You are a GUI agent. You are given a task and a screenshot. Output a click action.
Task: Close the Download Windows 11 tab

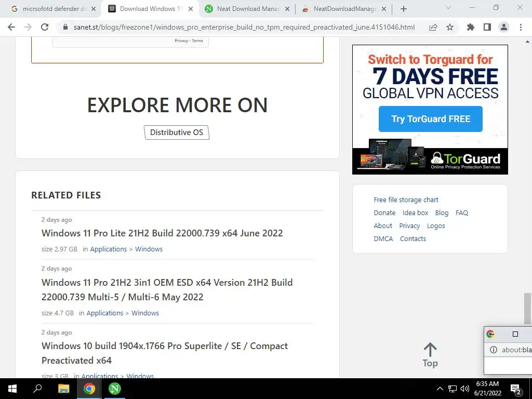(191, 9)
